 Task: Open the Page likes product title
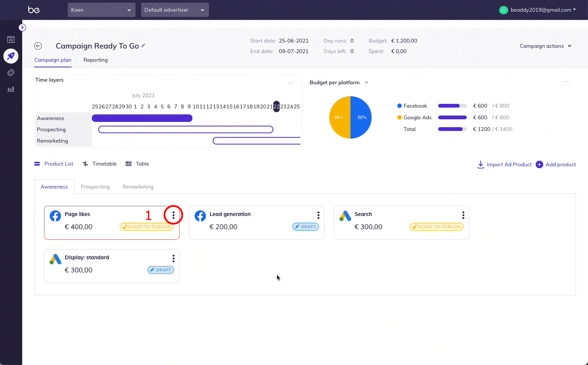point(77,214)
